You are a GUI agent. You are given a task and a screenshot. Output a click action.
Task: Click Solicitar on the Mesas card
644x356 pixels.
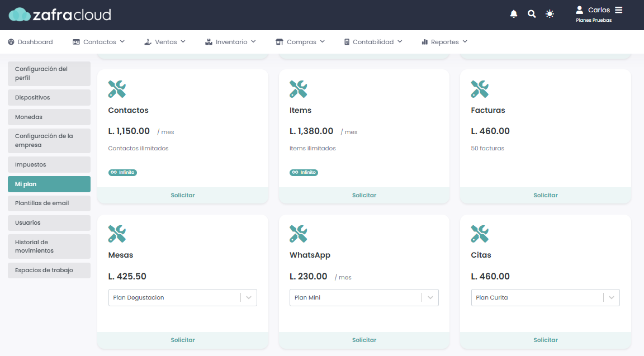183,340
